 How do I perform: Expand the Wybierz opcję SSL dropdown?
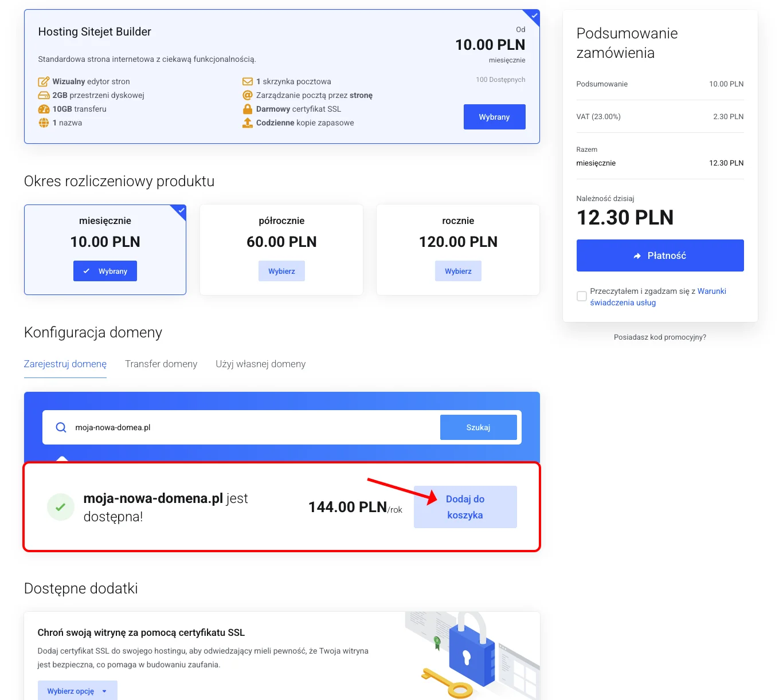coord(77,691)
